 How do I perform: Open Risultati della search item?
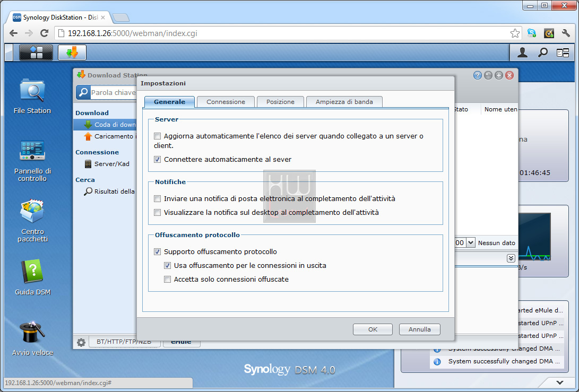click(x=109, y=191)
